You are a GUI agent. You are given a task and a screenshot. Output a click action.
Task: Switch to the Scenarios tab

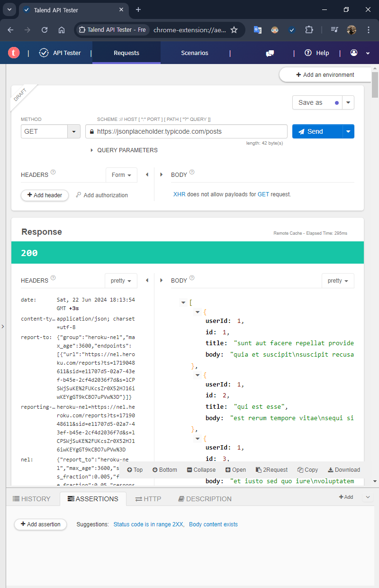tap(195, 53)
